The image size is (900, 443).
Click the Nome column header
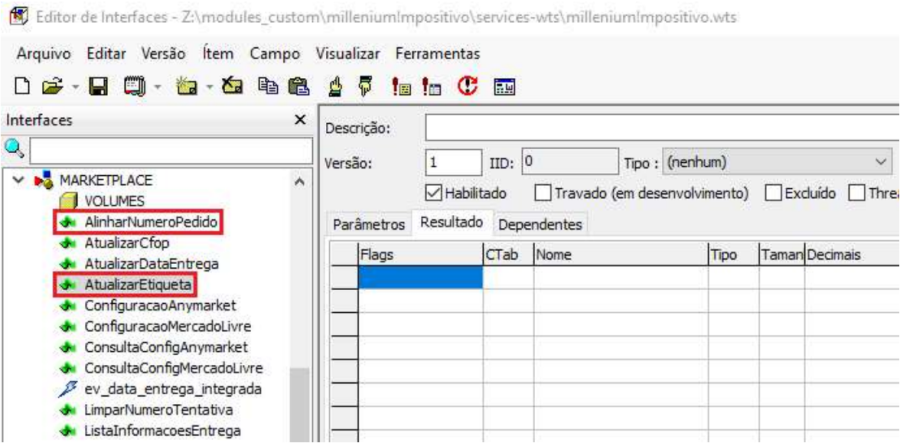621,255
